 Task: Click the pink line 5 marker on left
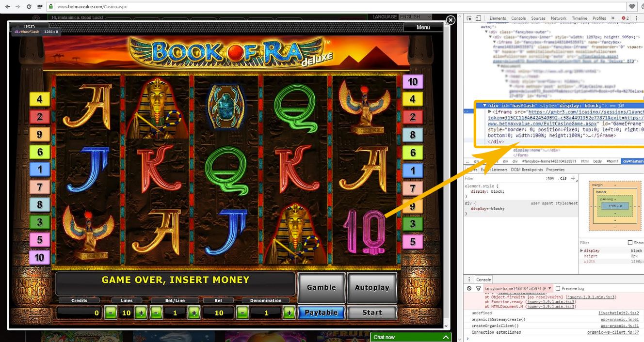40,240
